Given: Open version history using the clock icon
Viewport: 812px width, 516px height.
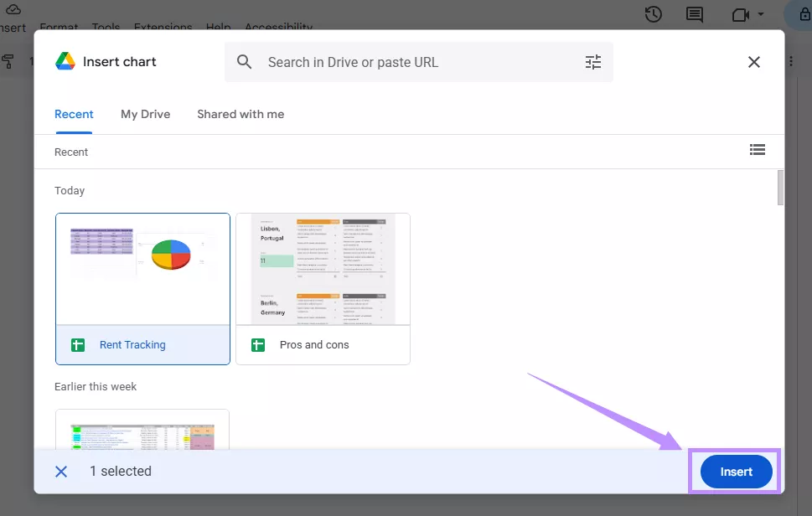Looking at the screenshot, I should click(653, 14).
